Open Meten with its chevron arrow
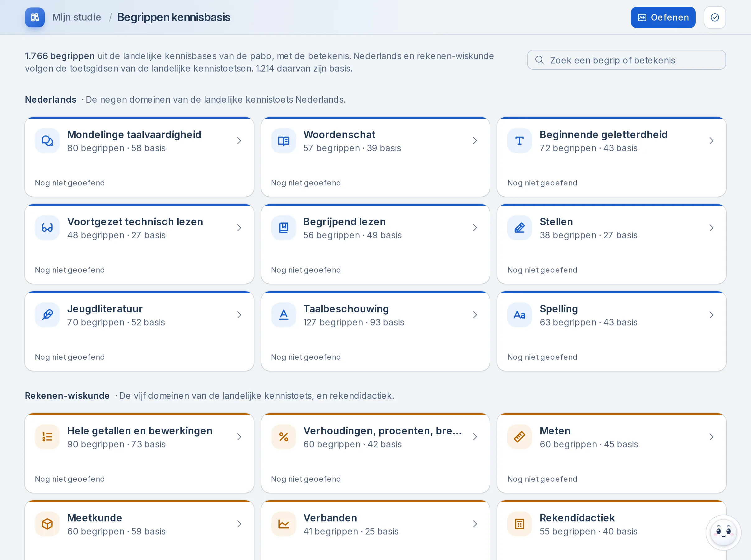This screenshot has height=560, width=751. click(711, 436)
